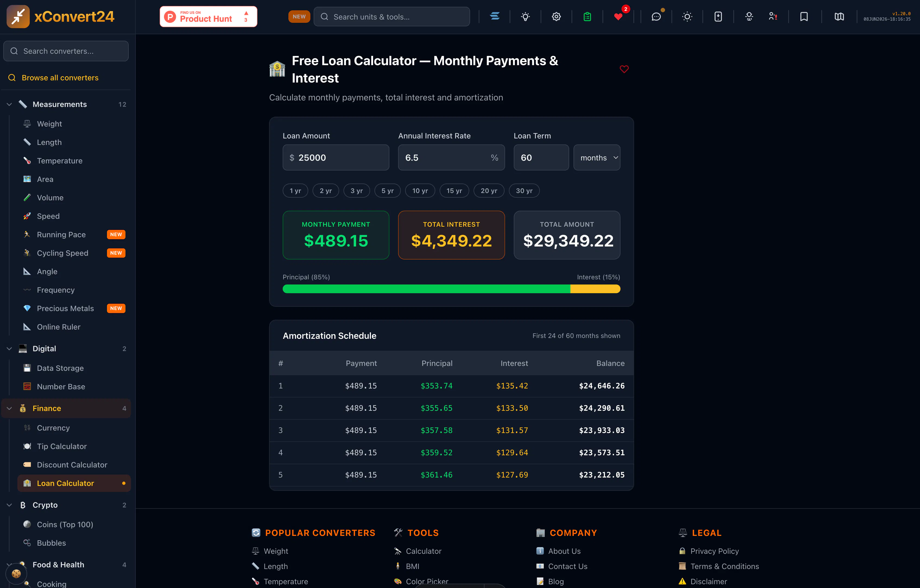920x588 pixels.
Task: Toggle light theme via sun icon
Action: (x=687, y=17)
